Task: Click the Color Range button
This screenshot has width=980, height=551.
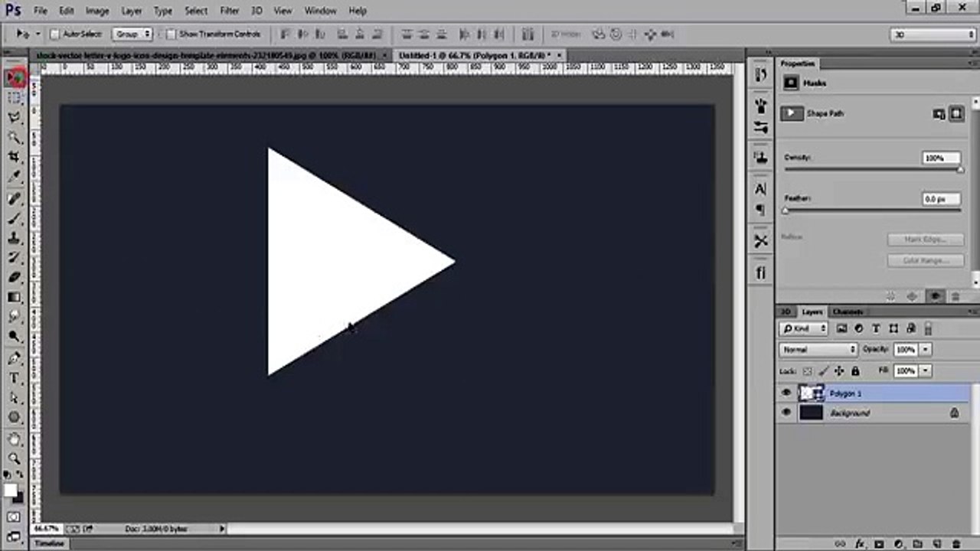Action: click(x=925, y=261)
